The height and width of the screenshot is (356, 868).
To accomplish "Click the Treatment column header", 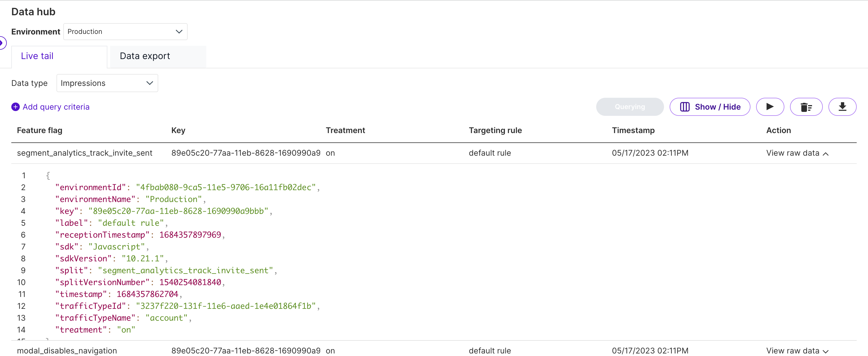I will point(345,130).
